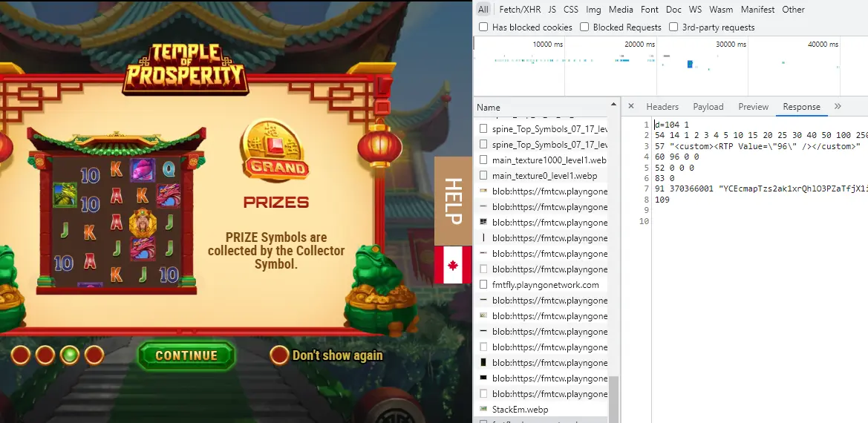Viewport: 868px width, 423px height.
Task: Filter requests by JS
Action: 552,10
